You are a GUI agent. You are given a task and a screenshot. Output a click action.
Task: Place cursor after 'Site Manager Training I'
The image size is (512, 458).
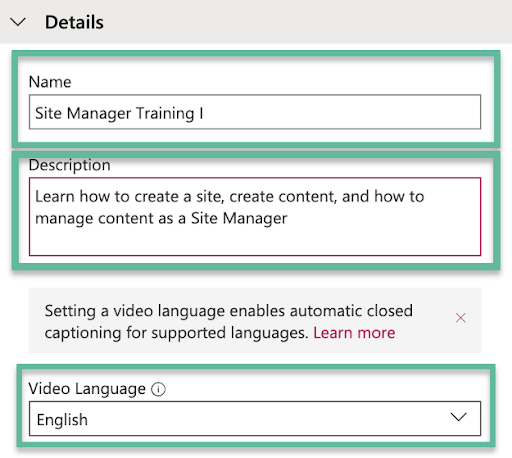tap(204, 113)
